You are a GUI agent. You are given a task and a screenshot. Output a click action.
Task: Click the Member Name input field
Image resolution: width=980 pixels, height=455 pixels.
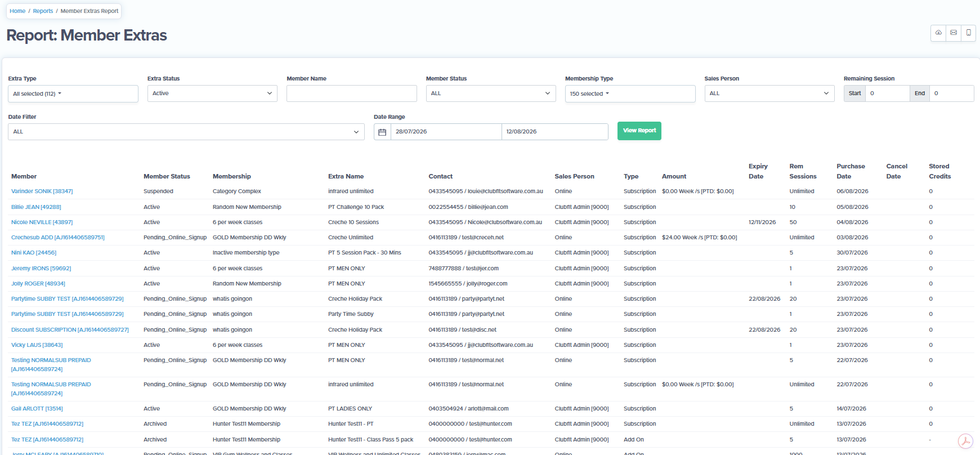pyautogui.click(x=352, y=93)
